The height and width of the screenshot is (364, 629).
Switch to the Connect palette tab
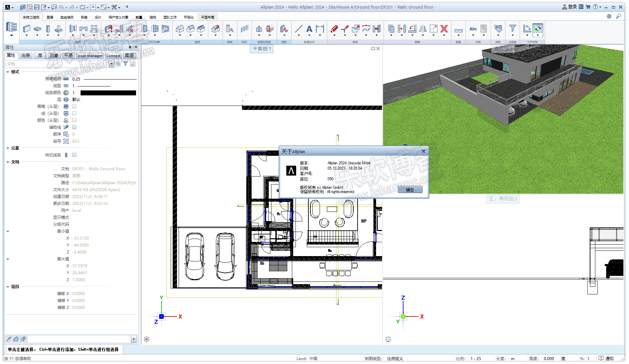click(x=113, y=56)
